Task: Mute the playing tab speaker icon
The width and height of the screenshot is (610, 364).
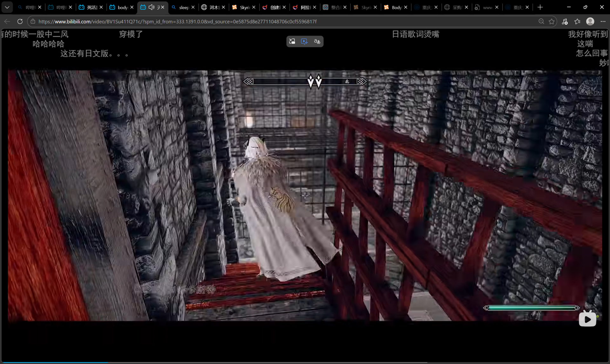Action: click(152, 7)
